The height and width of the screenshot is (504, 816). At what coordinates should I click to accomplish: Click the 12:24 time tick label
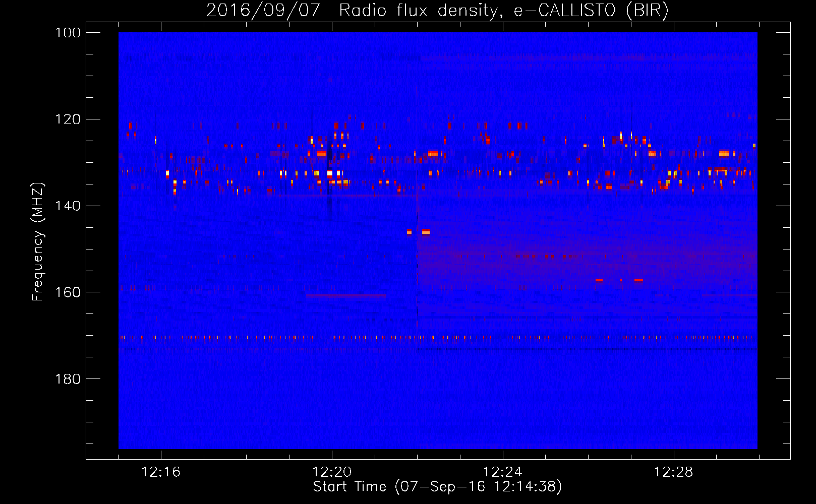tap(503, 472)
